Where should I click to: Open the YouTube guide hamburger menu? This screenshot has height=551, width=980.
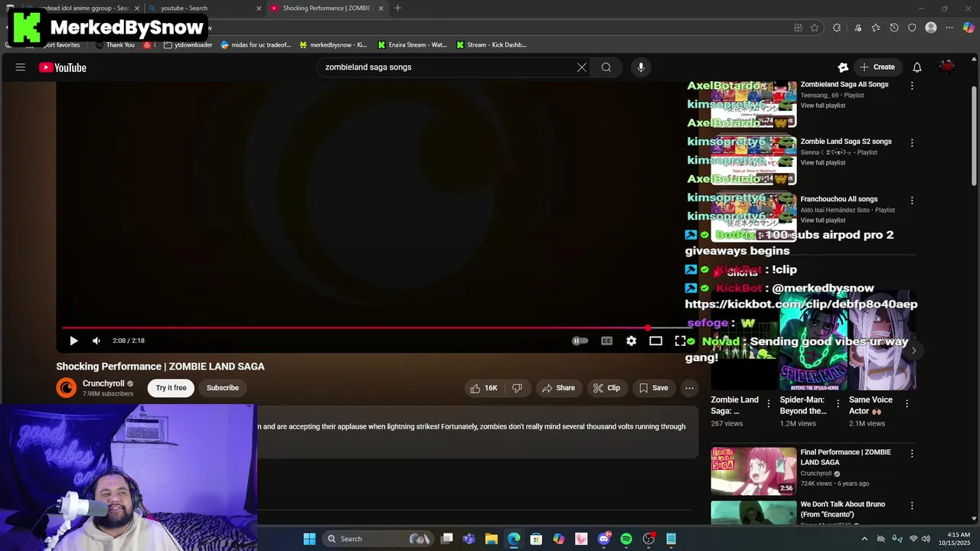21,67
